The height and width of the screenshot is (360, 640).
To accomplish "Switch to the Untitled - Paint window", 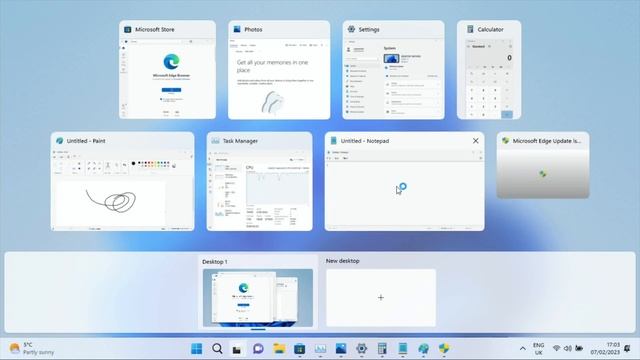I will tap(122, 181).
